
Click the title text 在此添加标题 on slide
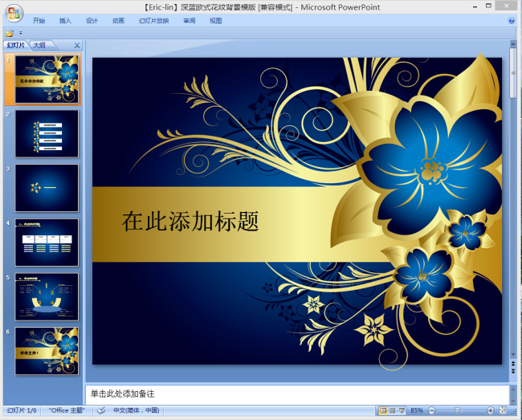190,221
